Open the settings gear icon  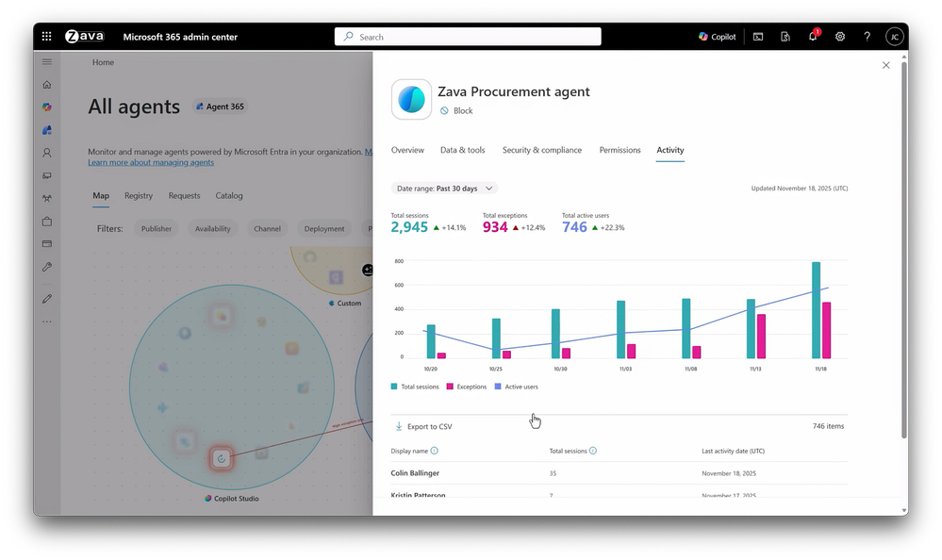click(840, 37)
